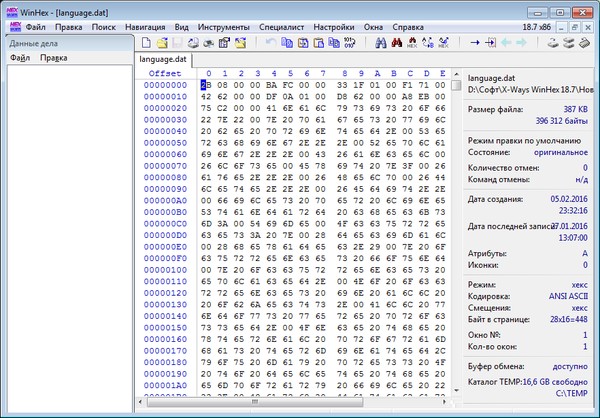Viewport: 600px width, 418px height.
Task: Click the Copy block icon
Action: coord(287,43)
